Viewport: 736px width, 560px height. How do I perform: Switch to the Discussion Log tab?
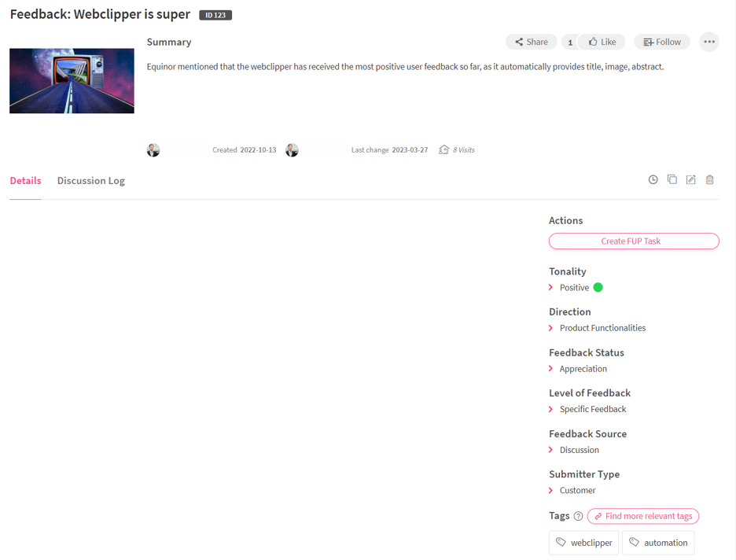click(90, 181)
